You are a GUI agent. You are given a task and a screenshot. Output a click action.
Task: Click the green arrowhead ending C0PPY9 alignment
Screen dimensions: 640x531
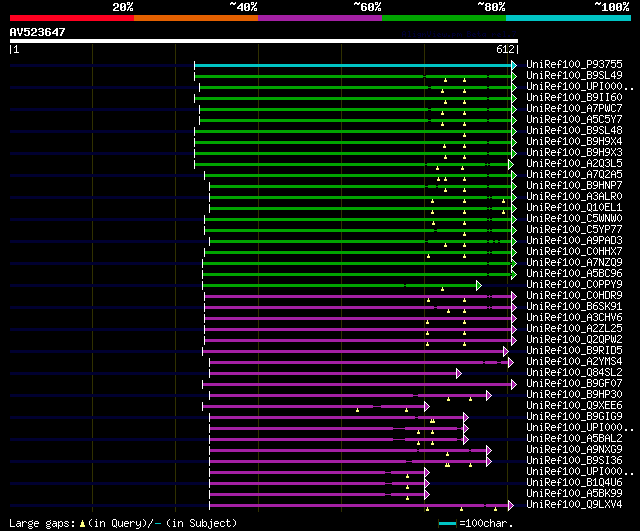tap(479, 286)
